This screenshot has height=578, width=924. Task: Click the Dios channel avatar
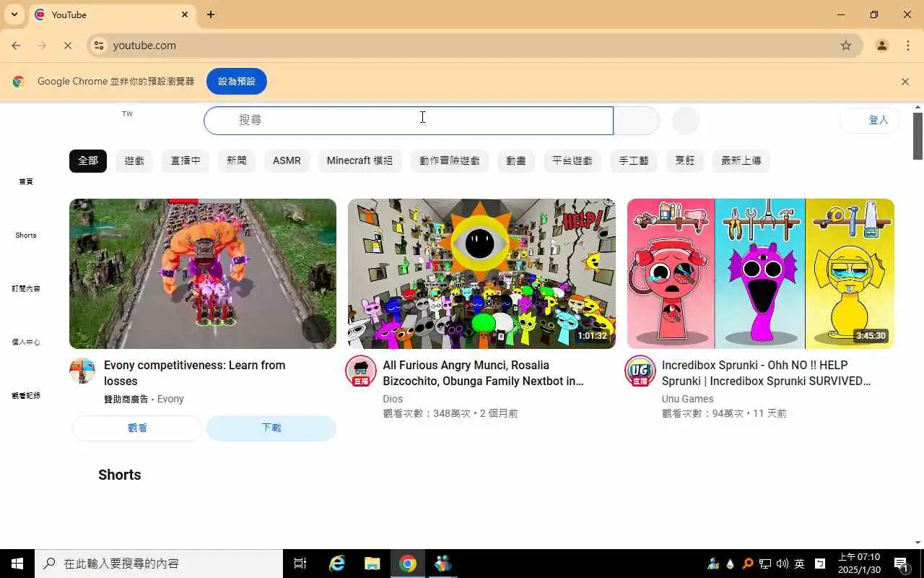pyautogui.click(x=361, y=371)
